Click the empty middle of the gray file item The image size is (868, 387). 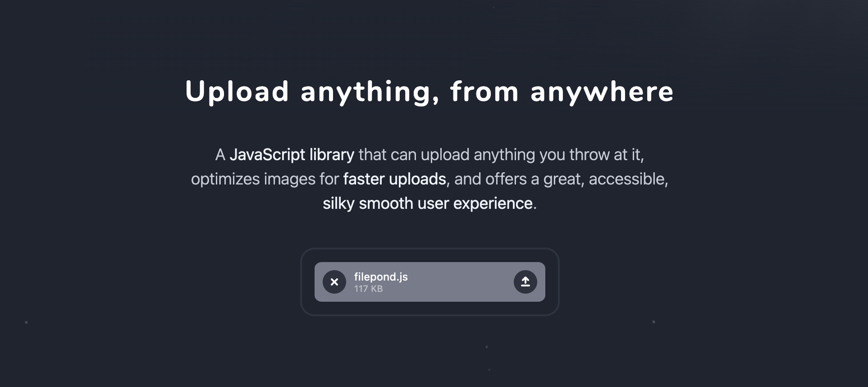(x=460, y=282)
